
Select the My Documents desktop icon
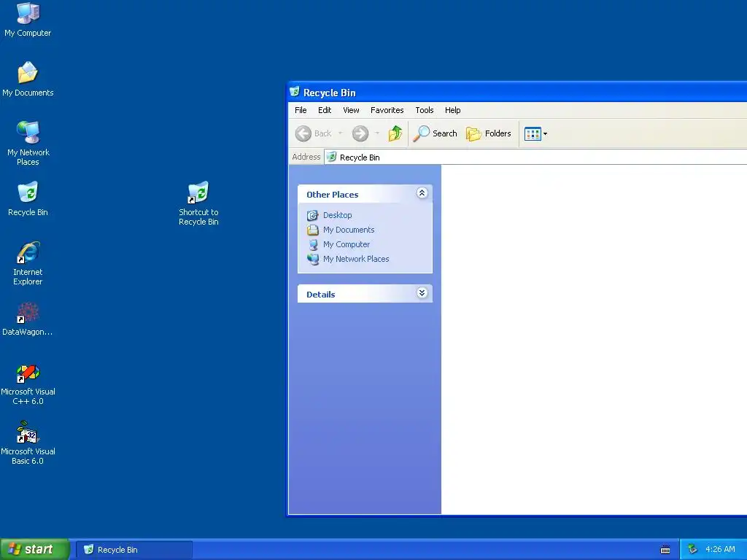pos(28,79)
